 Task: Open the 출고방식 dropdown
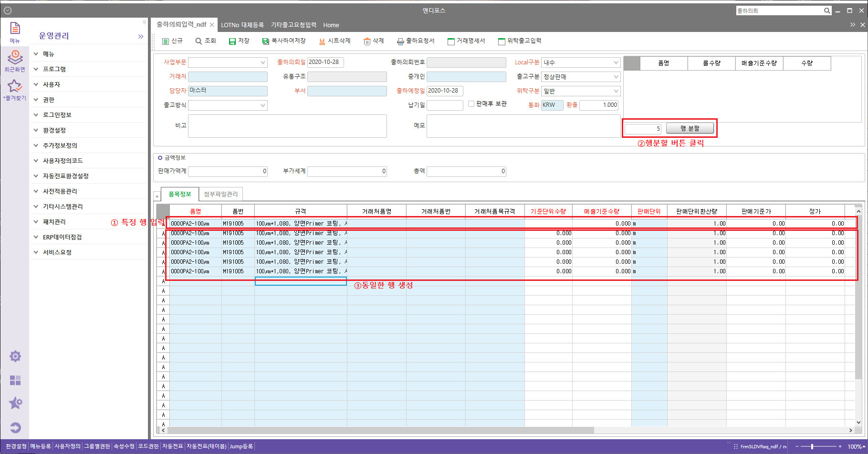point(263,105)
